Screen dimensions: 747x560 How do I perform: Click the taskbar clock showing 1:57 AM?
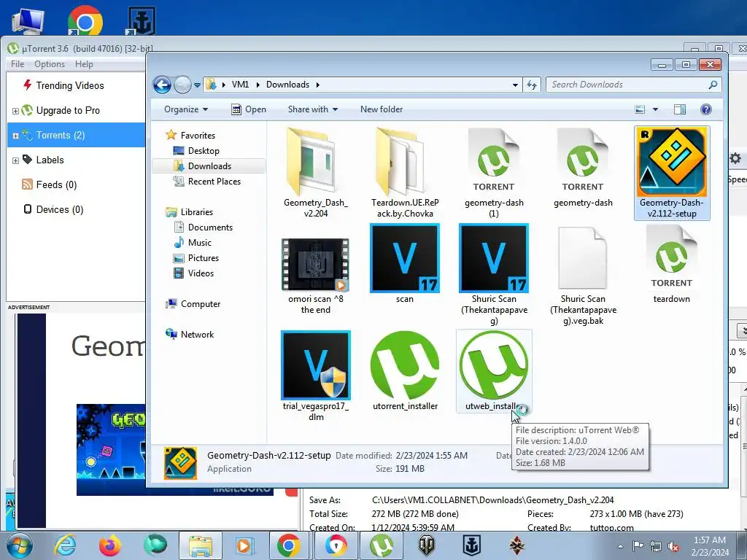coord(710,545)
